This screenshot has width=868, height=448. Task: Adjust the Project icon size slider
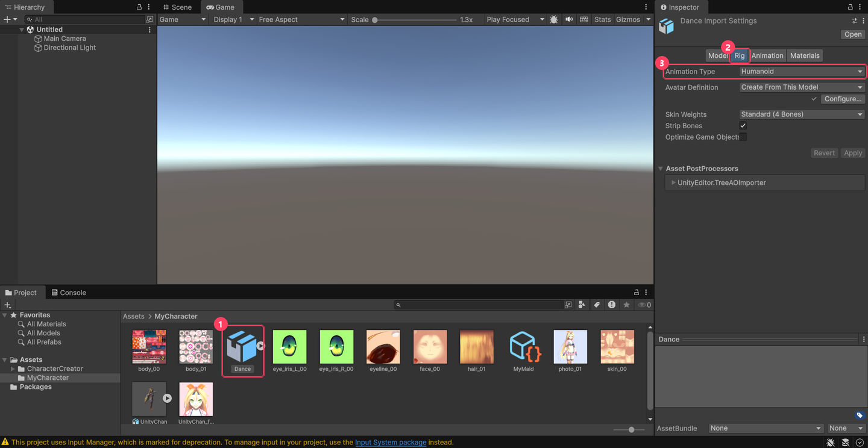tap(629, 429)
